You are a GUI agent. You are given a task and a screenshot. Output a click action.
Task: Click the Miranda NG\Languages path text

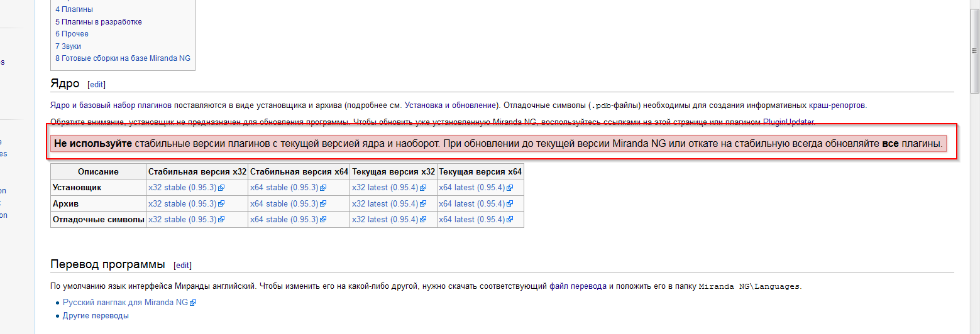tap(749, 287)
